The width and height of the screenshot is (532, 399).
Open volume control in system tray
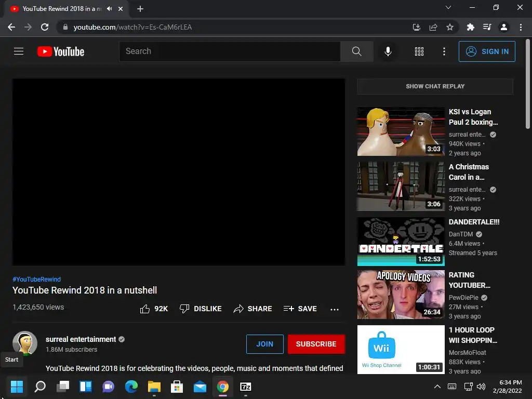click(x=481, y=387)
